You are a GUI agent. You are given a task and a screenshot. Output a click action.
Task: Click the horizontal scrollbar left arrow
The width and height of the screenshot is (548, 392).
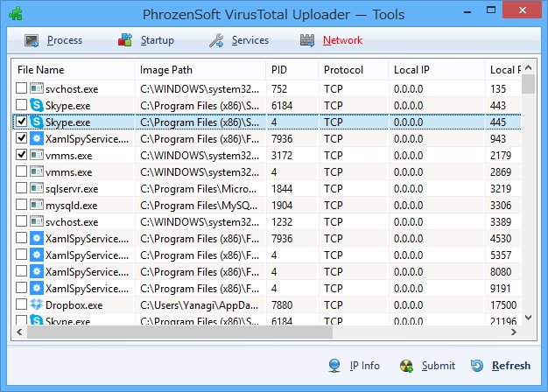click(19, 332)
